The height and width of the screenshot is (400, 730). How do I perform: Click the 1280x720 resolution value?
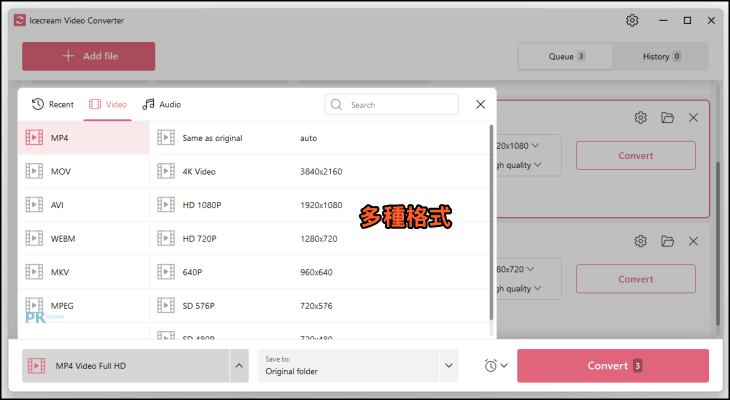[x=318, y=238]
